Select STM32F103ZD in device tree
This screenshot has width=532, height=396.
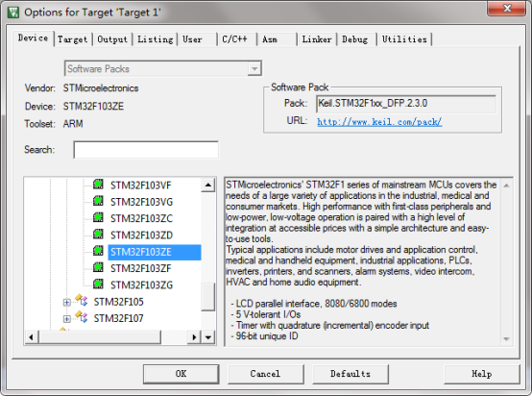[x=141, y=235]
